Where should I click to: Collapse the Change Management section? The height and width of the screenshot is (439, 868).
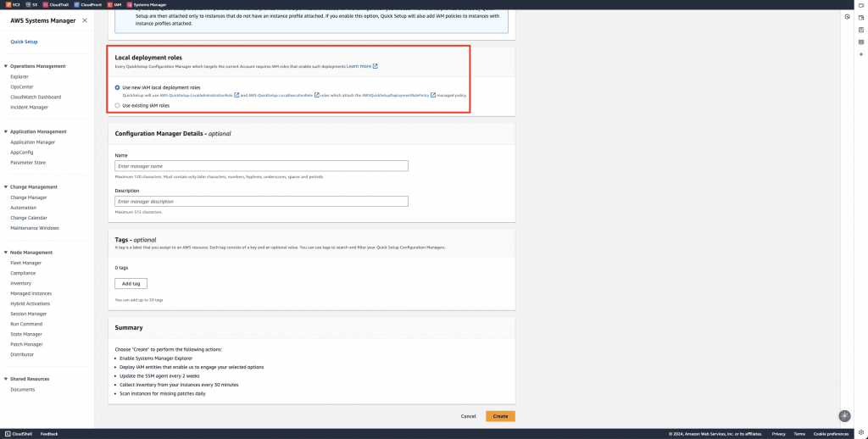pyautogui.click(x=6, y=187)
